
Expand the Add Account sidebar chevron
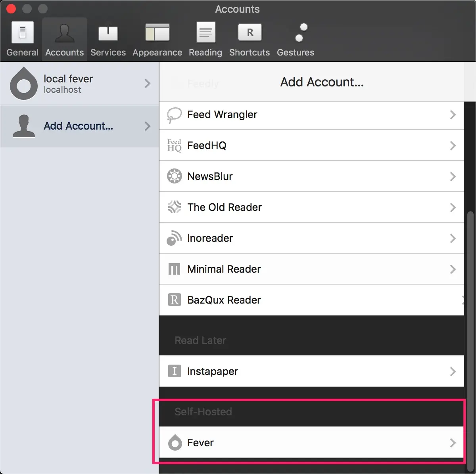[148, 126]
